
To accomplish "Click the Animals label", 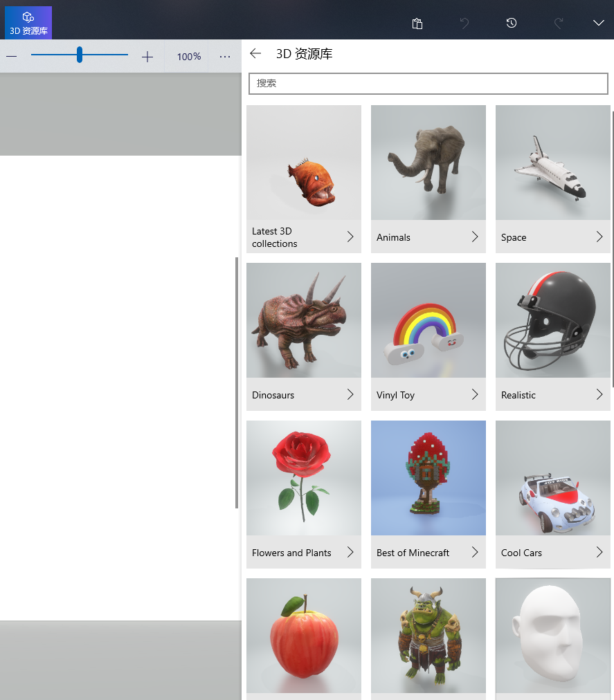I will (x=393, y=237).
